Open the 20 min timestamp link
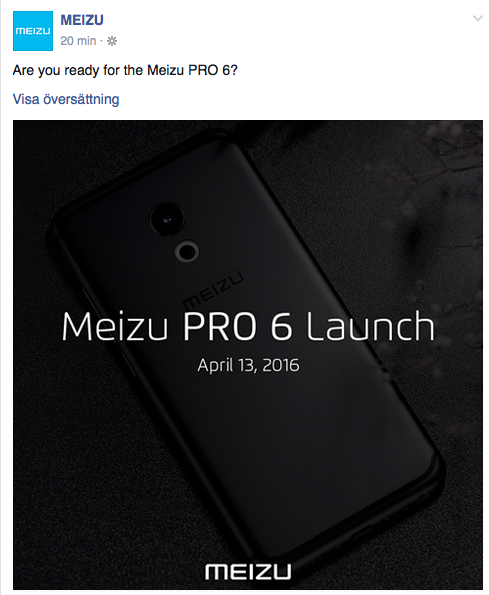Screen dimensions: 489x595 point(78,41)
